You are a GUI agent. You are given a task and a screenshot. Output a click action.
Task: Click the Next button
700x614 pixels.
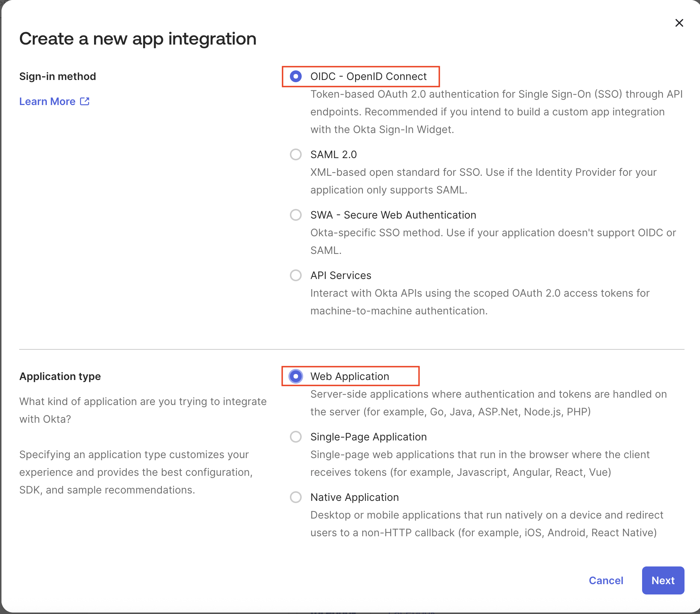(663, 580)
